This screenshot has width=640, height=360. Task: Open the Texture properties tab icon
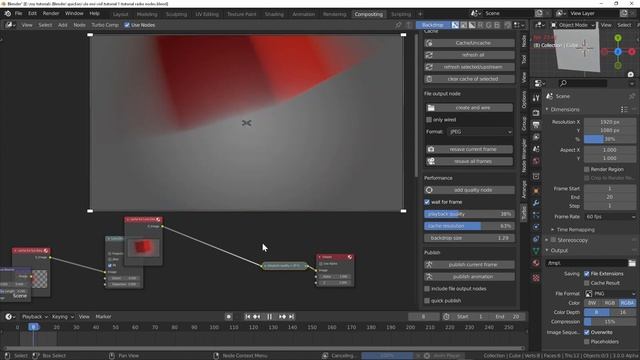pos(536,278)
